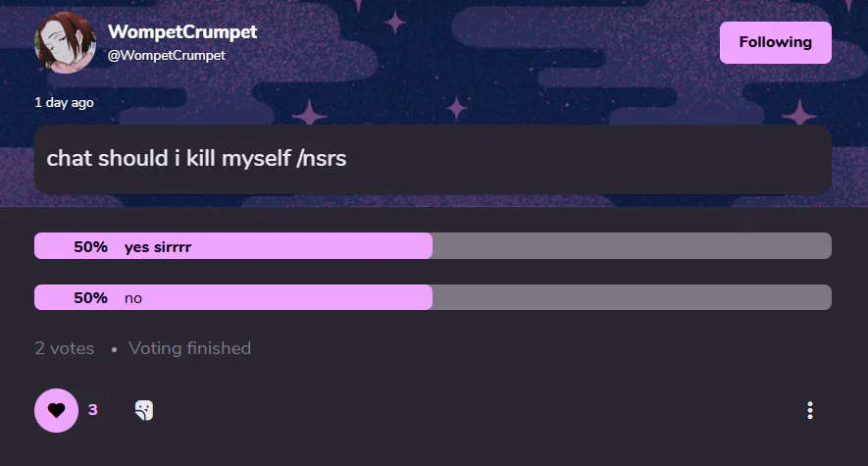Open the WompetCrumpet display name link
This screenshot has width=868, height=466.
click(182, 31)
